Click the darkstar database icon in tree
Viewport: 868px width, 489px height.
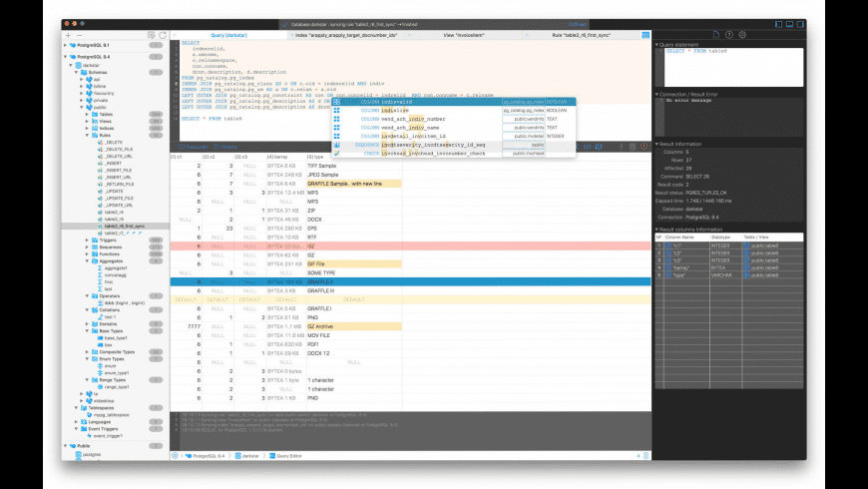point(78,65)
